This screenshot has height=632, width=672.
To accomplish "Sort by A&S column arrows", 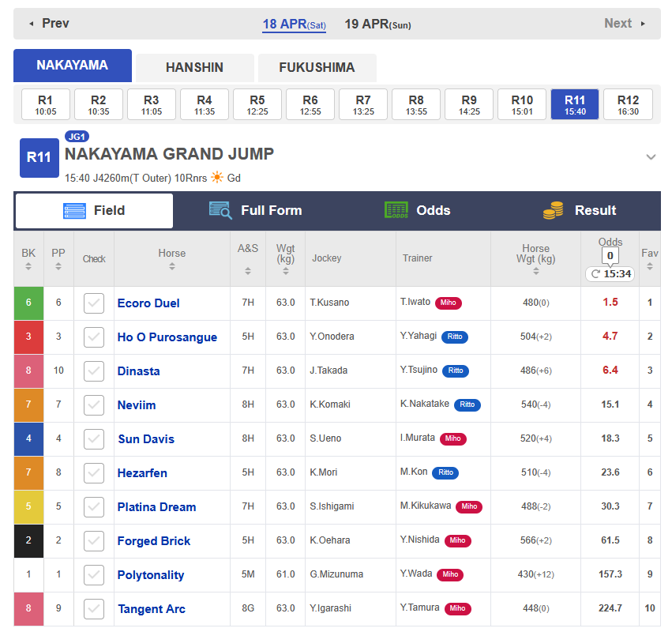I will (248, 271).
